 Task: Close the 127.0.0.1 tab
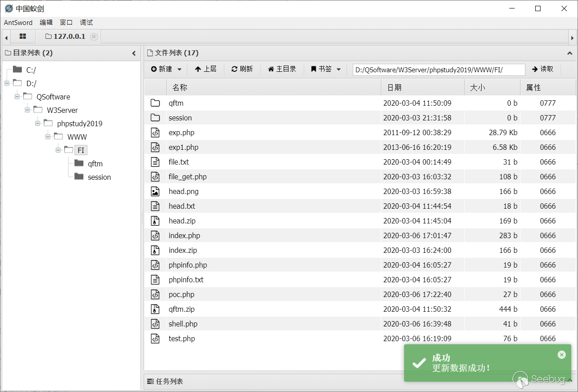(x=94, y=37)
